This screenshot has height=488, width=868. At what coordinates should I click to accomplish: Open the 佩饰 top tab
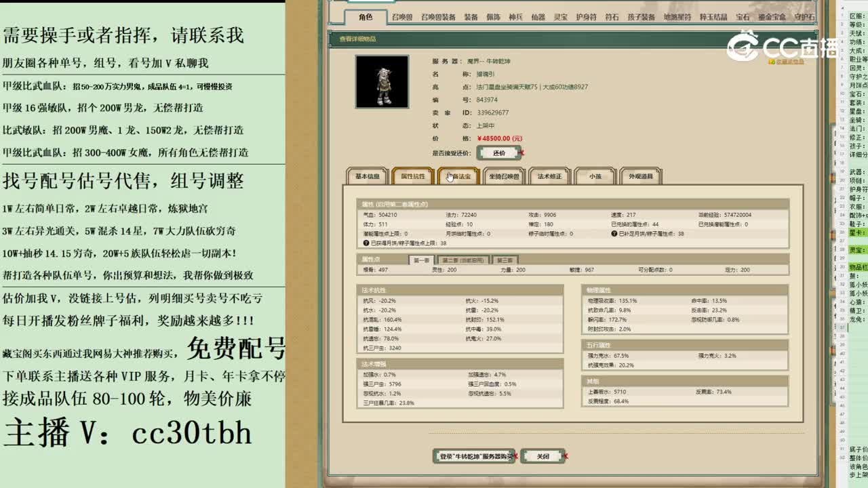click(x=493, y=18)
